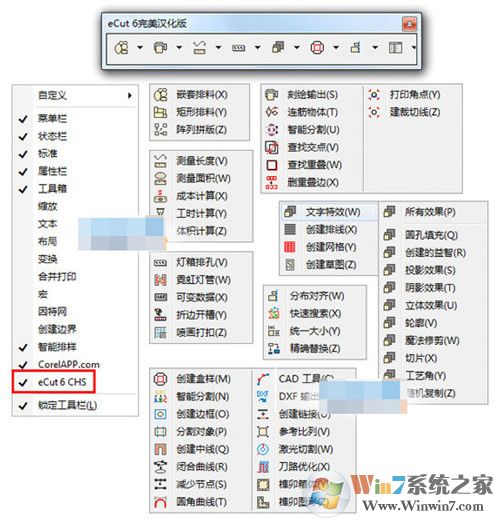Click the 查找重叠(W) square icon
The height and width of the screenshot is (520, 500).
(272, 165)
